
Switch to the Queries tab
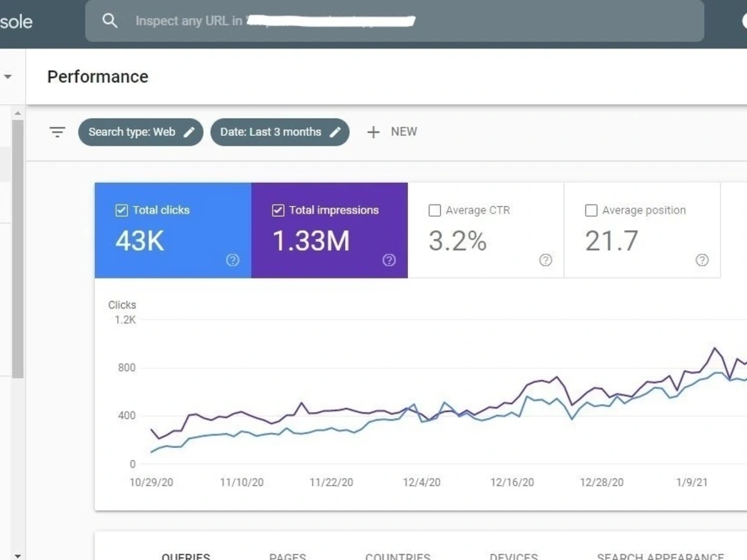click(x=186, y=556)
